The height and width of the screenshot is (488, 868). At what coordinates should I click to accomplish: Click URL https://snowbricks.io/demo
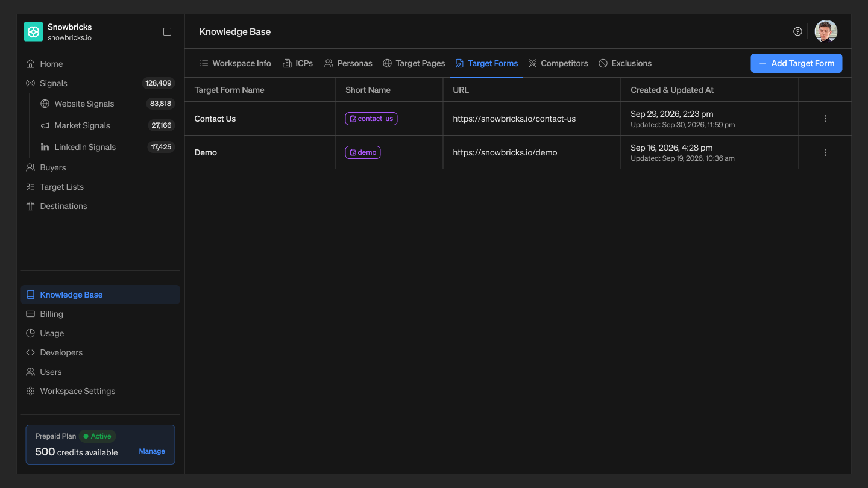[x=505, y=152]
